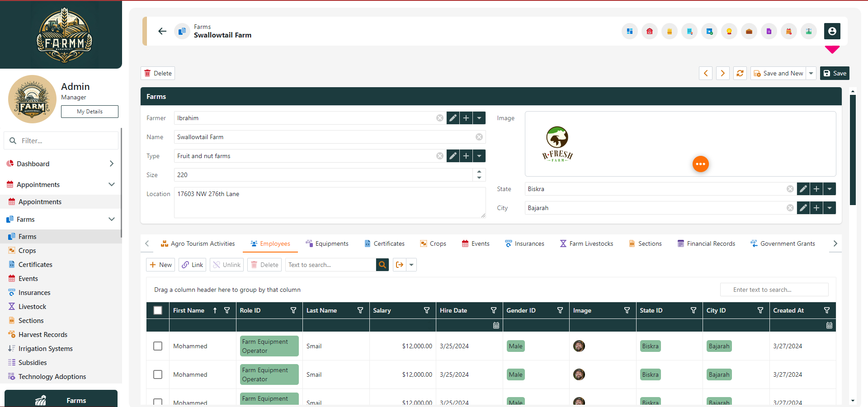
Task: Open the Dashboard icon in the top toolbar
Action: pyautogui.click(x=629, y=31)
